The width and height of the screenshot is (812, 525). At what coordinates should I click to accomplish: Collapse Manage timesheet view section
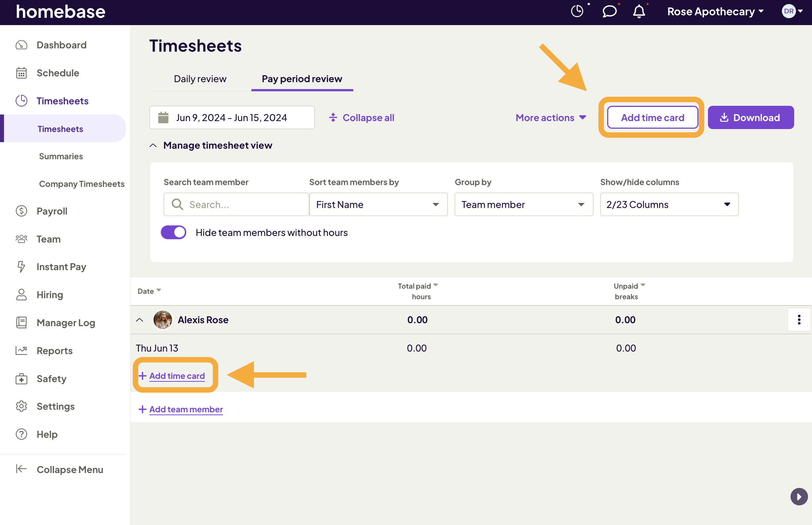[153, 145]
